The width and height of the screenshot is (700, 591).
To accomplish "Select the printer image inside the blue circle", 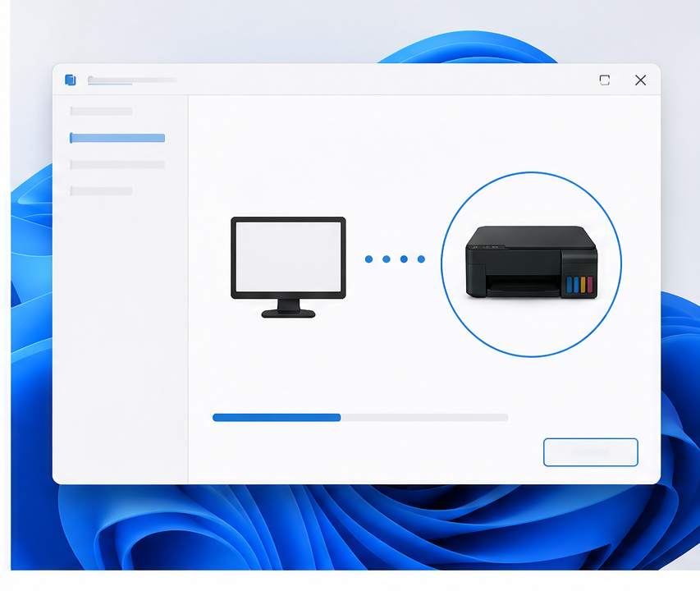I will (x=531, y=262).
